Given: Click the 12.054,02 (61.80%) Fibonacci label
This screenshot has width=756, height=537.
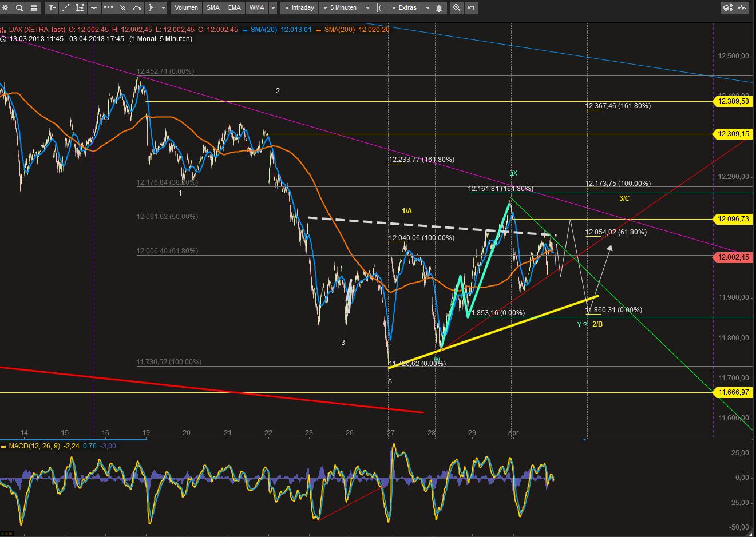Looking at the screenshot, I should tap(616, 232).
